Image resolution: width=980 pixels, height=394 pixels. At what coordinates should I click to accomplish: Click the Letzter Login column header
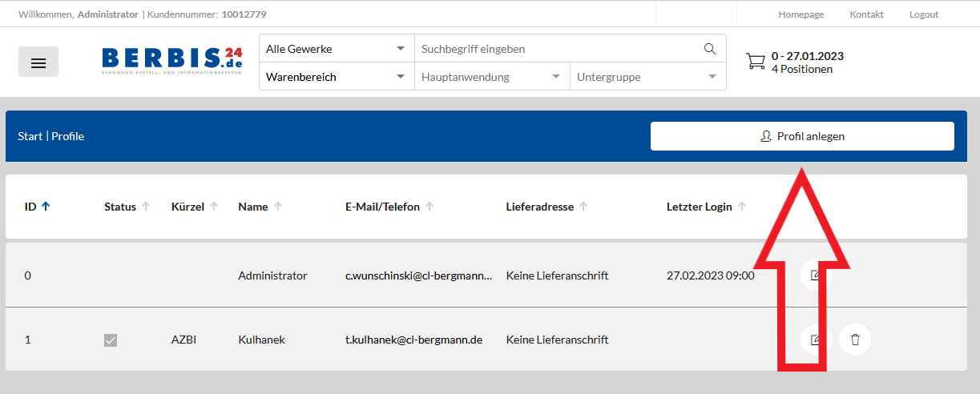point(700,207)
